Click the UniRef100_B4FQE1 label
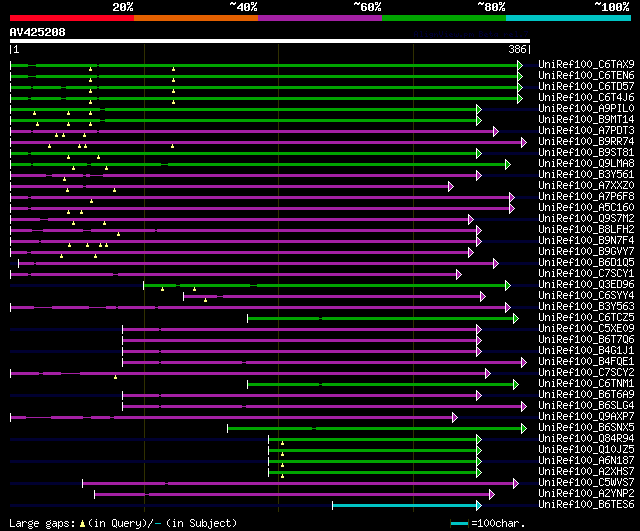Screen dimensions: 640x531 (586, 362)
